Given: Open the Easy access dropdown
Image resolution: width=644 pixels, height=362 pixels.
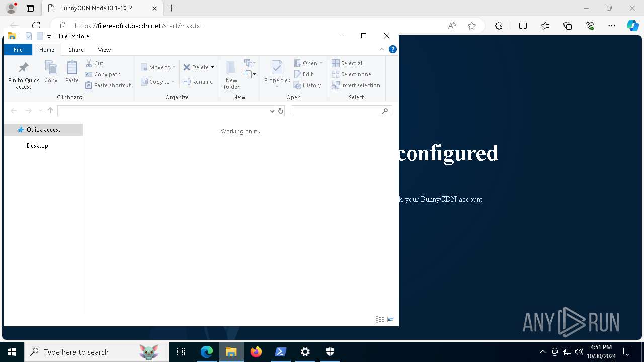Looking at the screenshot, I should click(250, 74).
